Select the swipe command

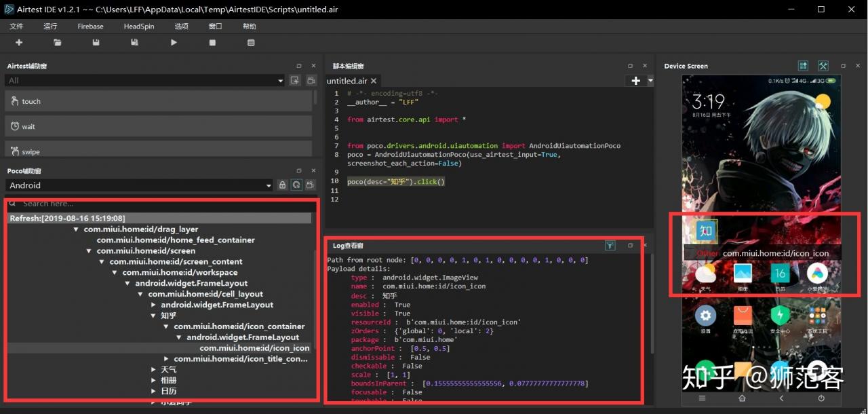[159, 151]
